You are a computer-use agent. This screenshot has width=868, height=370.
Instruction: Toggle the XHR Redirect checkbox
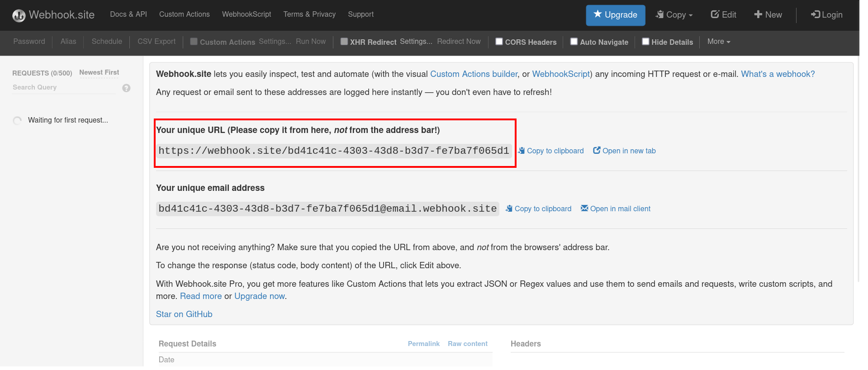tap(344, 42)
